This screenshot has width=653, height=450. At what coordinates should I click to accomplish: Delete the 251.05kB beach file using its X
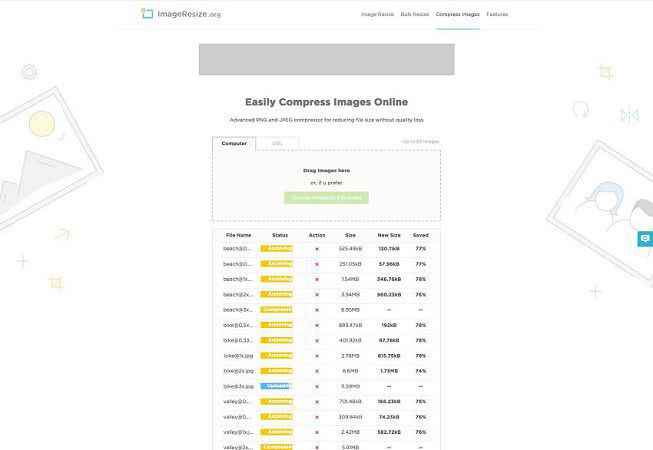(x=317, y=264)
